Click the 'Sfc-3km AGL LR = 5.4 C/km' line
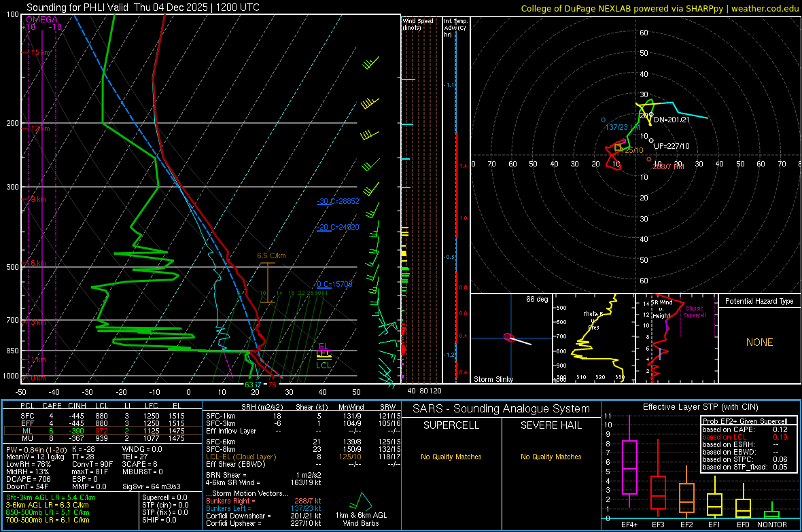Viewport: 802px width, 532px height. pyautogui.click(x=51, y=497)
